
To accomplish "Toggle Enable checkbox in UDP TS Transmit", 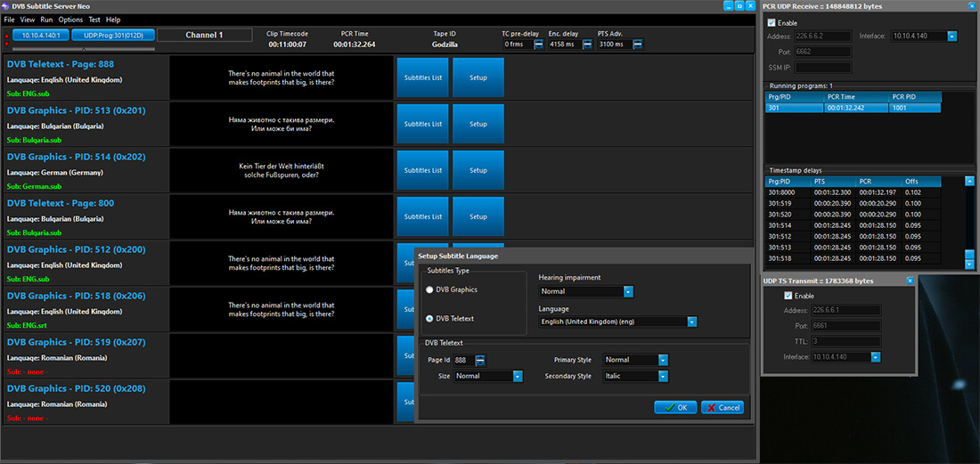I will 788,296.
